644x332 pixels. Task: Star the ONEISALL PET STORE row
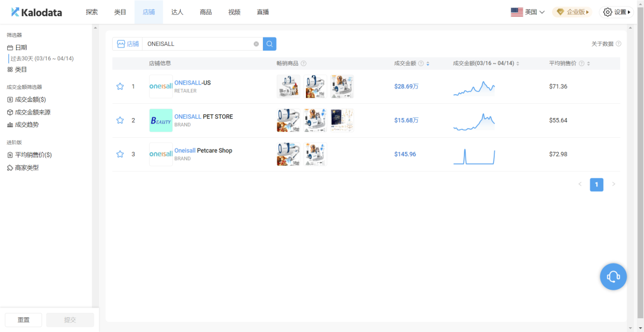(x=120, y=120)
